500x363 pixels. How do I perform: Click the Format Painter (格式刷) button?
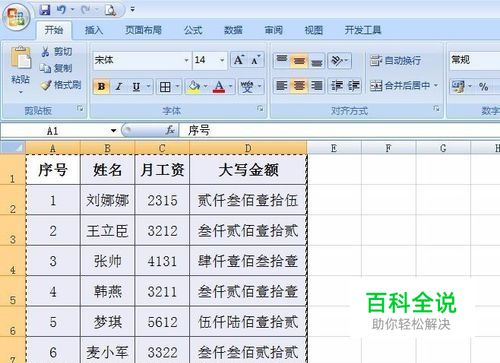pyautogui.click(x=61, y=85)
